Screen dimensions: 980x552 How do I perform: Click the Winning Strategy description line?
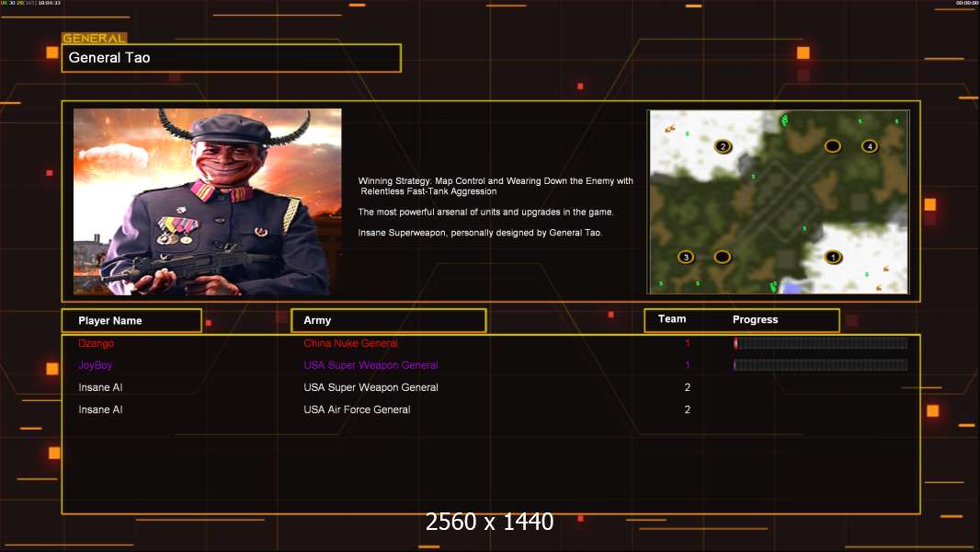pyautogui.click(x=496, y=186)
